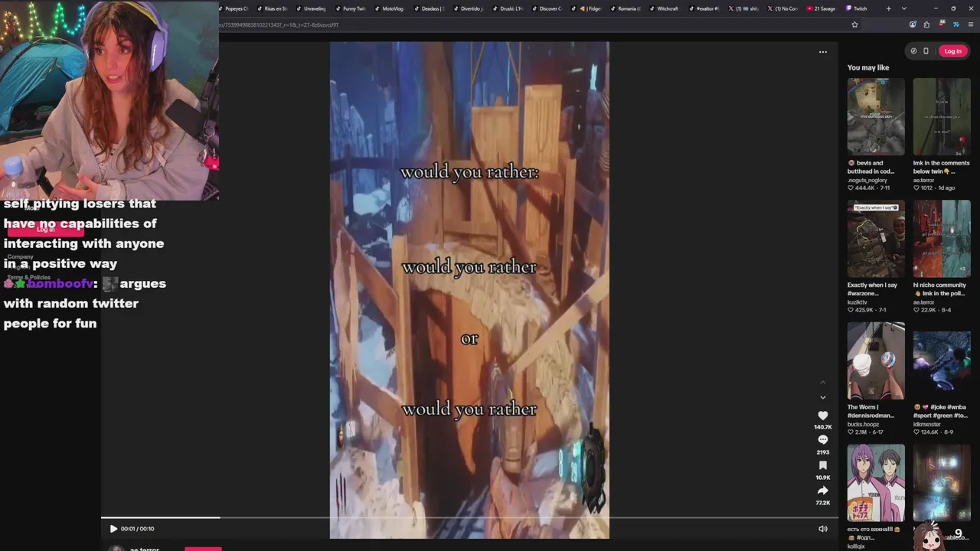980x551 pixels.
Task: Switch to the Romania tab
Action: [624, 8]
